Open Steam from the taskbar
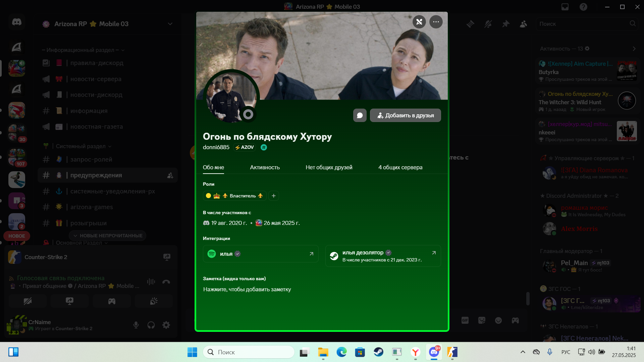 pyautogui.click(x=378, y=352)
